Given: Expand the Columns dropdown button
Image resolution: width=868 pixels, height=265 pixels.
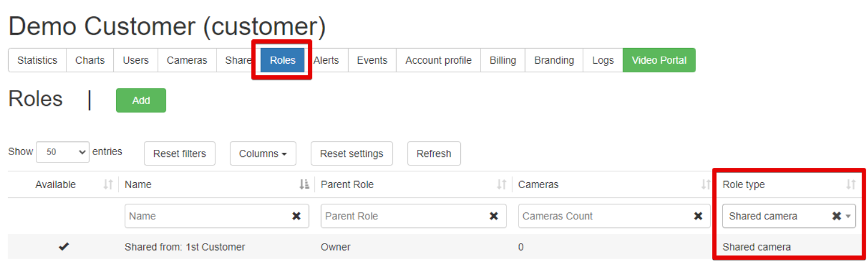Looking at the screenshot, I should [x=263, y=153].
